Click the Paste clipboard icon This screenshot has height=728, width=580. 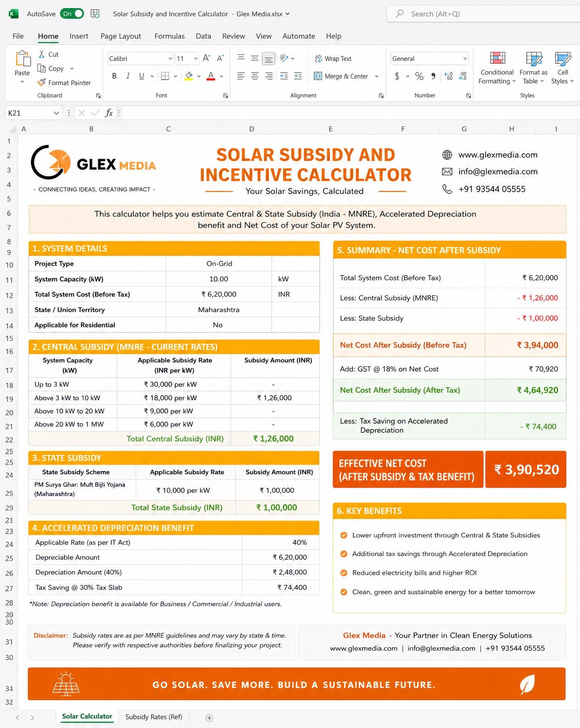click(23, 59)
